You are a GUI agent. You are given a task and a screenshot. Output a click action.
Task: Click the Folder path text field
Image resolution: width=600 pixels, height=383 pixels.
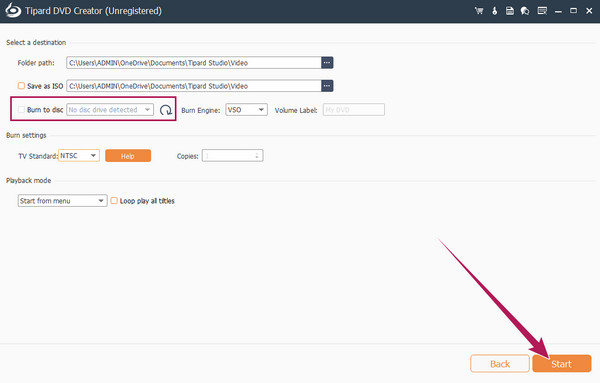pyautogui.click(x=194, y=62)
